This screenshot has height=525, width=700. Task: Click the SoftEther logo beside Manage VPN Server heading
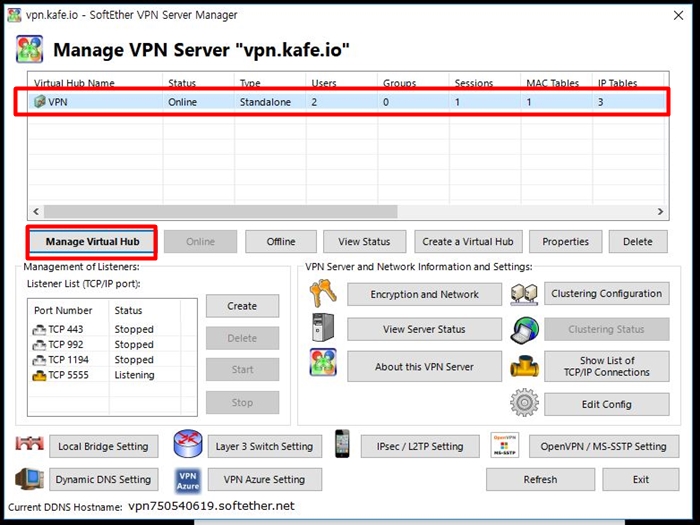29,49
